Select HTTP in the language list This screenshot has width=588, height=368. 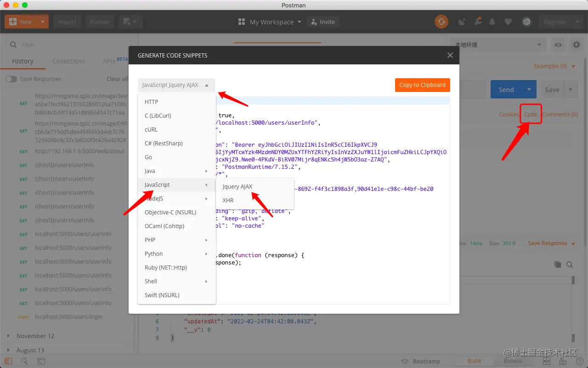pyautogui.click(x=177, y=102)
